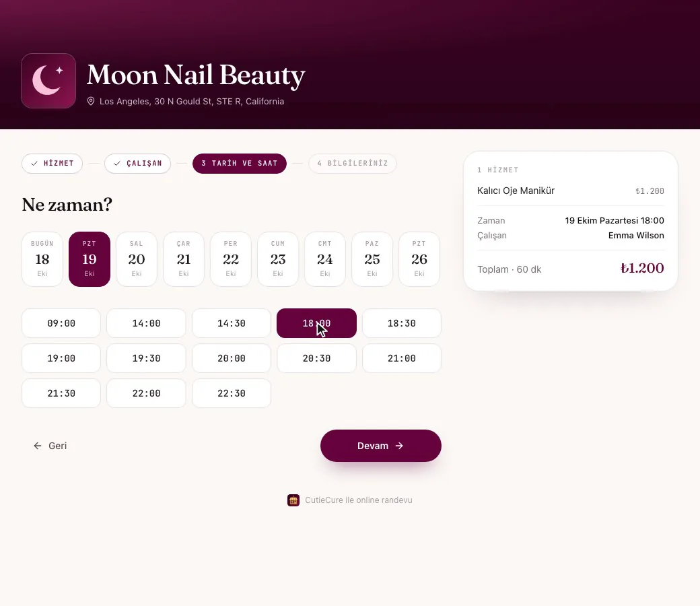Viewport: 700px width, 606px height.
Task: Open the Bilgileriniz step
Action: [x=352, y=164]
